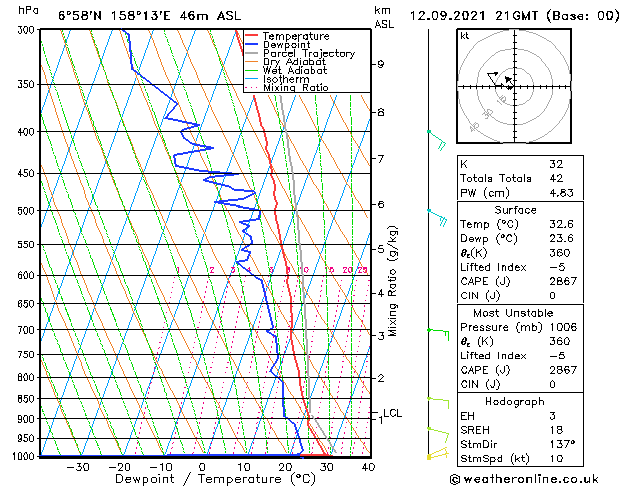Click the 850 hPa pressure axis label
The image size is (629, 486).
click(26, 399)
